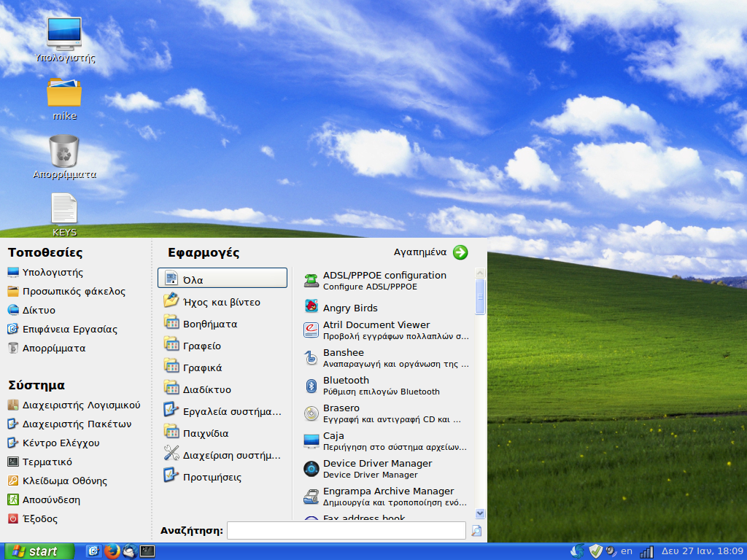Launch Brasero disc burner

point(386,413)
